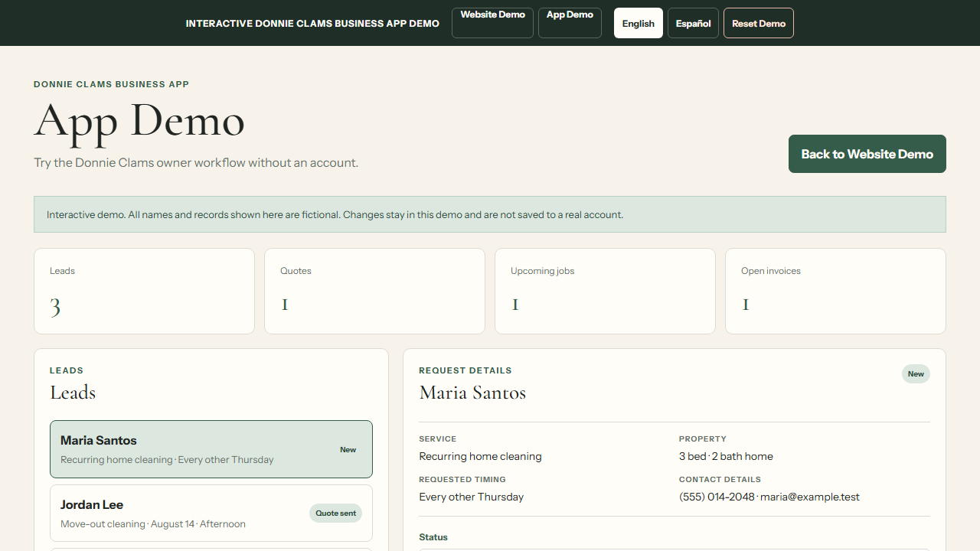Click the "Interactive demo" notice banner text
The width and height of the screenshot is (980, 551).
(335, 215)
